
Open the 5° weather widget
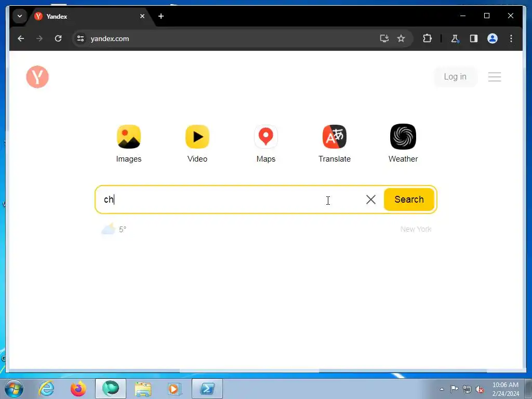click(x=114, y=229)
